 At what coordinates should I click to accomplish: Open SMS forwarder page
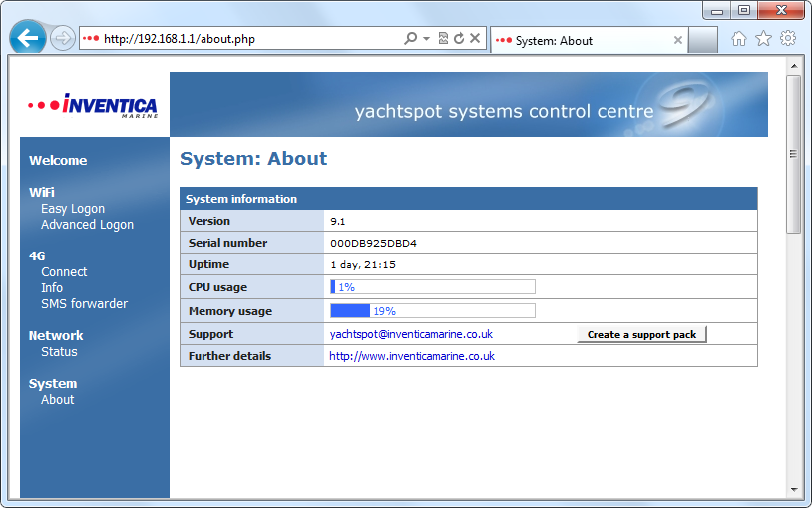click(x=84, y=304)
